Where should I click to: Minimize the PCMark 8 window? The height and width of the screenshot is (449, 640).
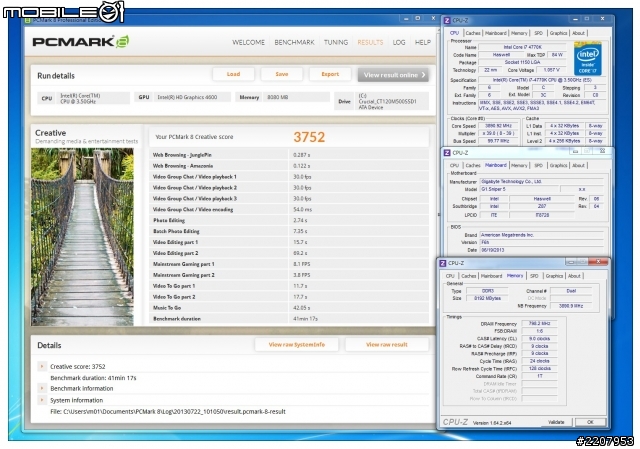pyautogui.click(x=406, y=18)
